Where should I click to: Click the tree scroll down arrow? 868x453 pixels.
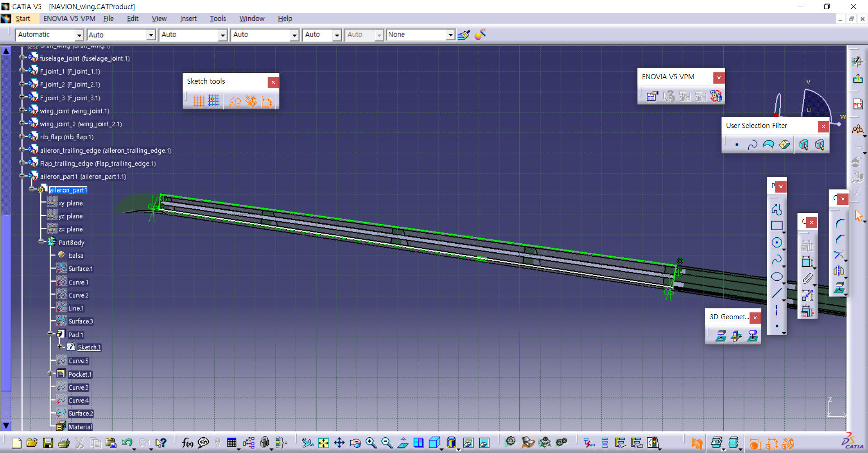coord(6,425)
